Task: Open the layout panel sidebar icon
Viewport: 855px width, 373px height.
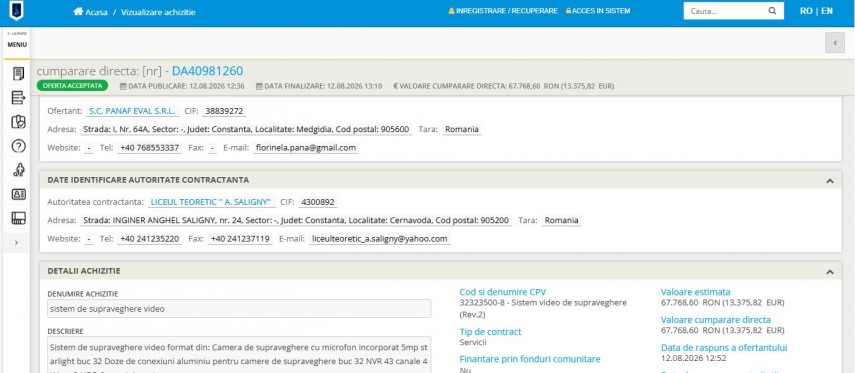Action: tap(18, 218)
